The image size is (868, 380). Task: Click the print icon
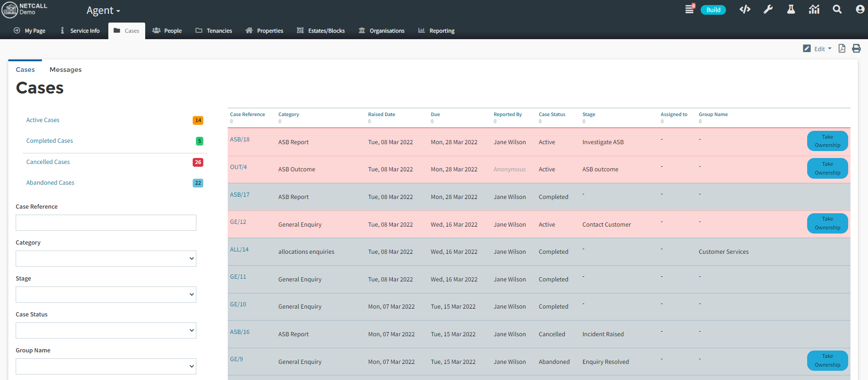tap(856, 48)
